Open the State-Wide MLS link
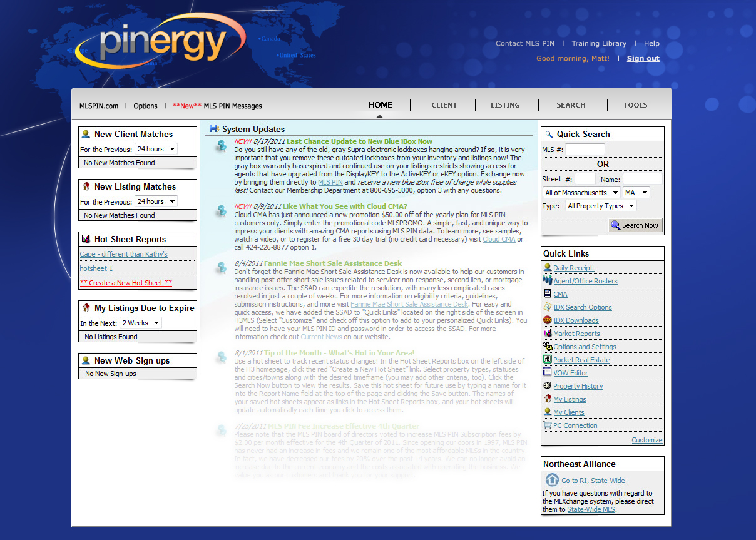756x540 pixels. pos(591,509)
